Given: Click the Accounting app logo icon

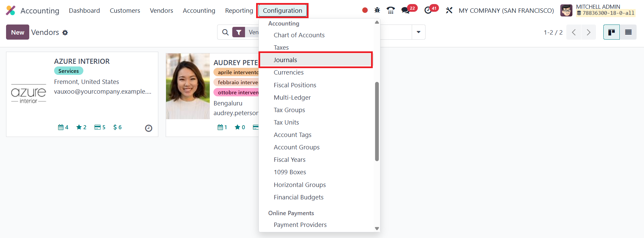Looking at the screenshot, I should (11, 10).
